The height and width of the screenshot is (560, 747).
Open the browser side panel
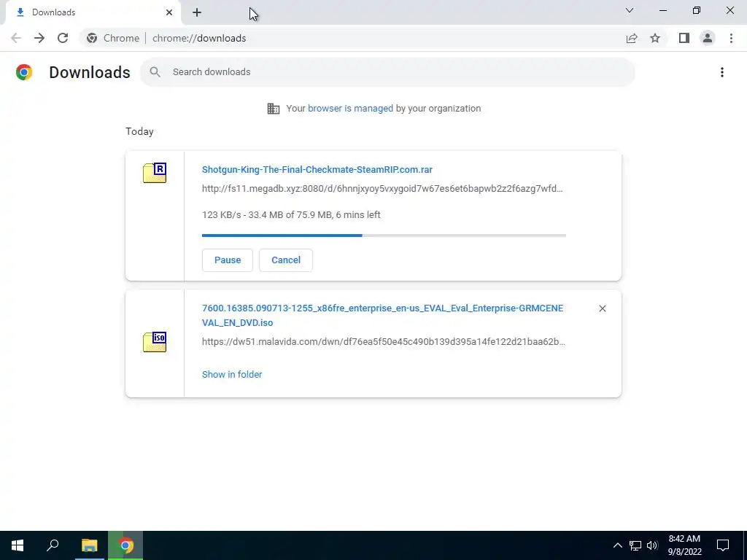(x=684, y=38)
